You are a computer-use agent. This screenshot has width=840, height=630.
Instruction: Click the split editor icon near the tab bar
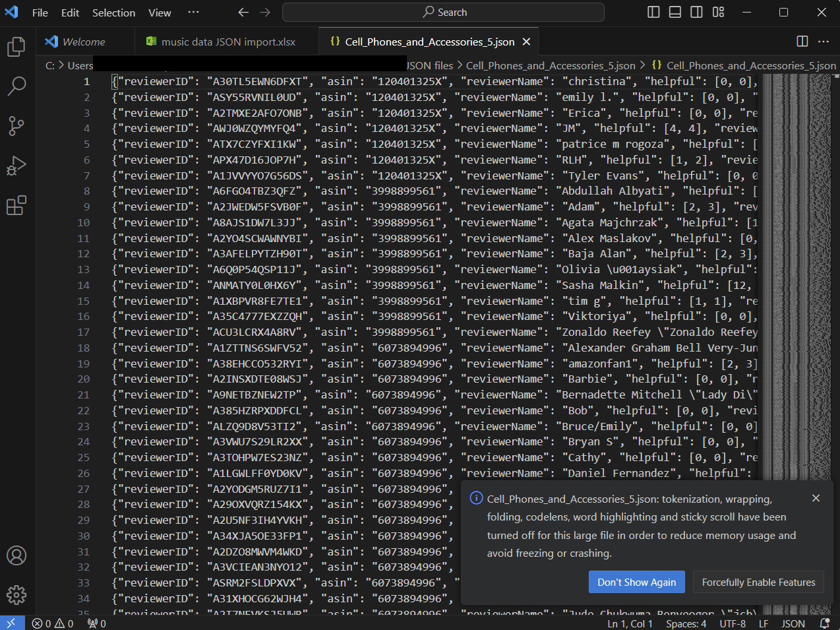pyautogui.click(x=802, y=41)
